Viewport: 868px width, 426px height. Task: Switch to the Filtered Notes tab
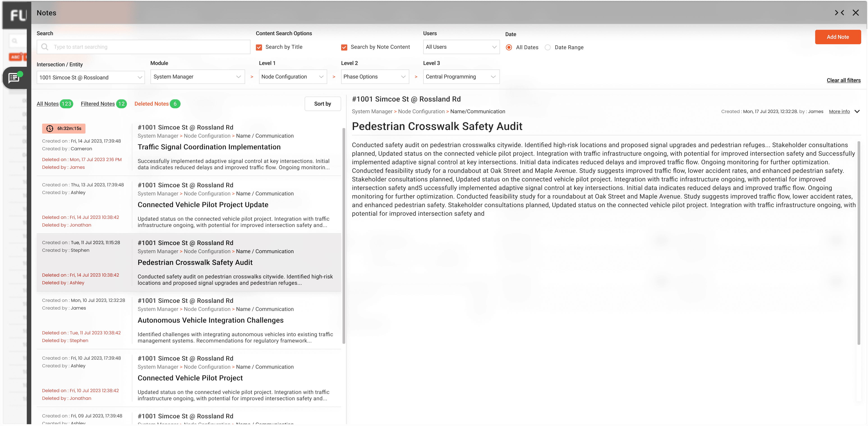coord(98,104)
